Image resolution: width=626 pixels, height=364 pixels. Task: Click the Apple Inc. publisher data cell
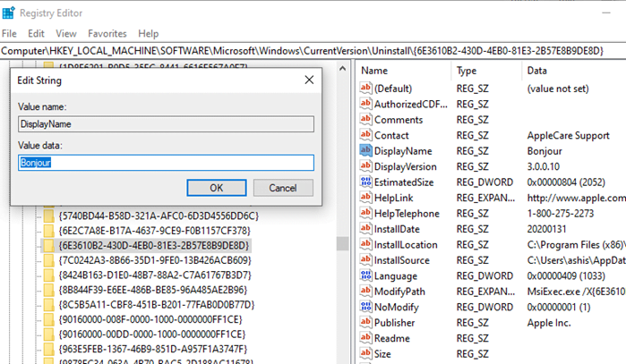click(549, 323)
